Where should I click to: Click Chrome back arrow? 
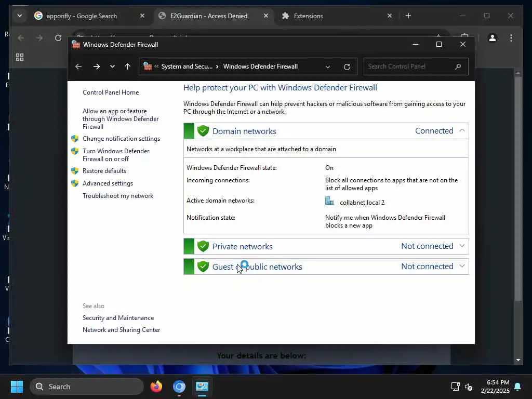point(21,37)
